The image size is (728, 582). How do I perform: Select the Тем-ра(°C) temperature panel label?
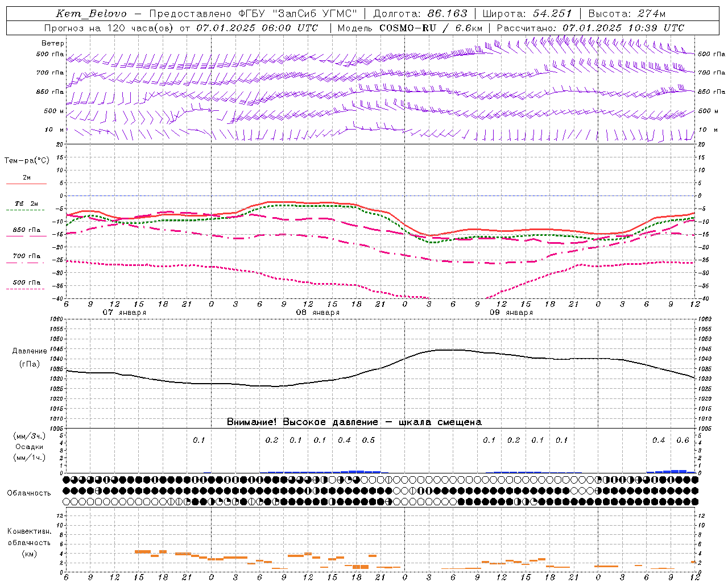pyautogui.click(x=27, y=161)
